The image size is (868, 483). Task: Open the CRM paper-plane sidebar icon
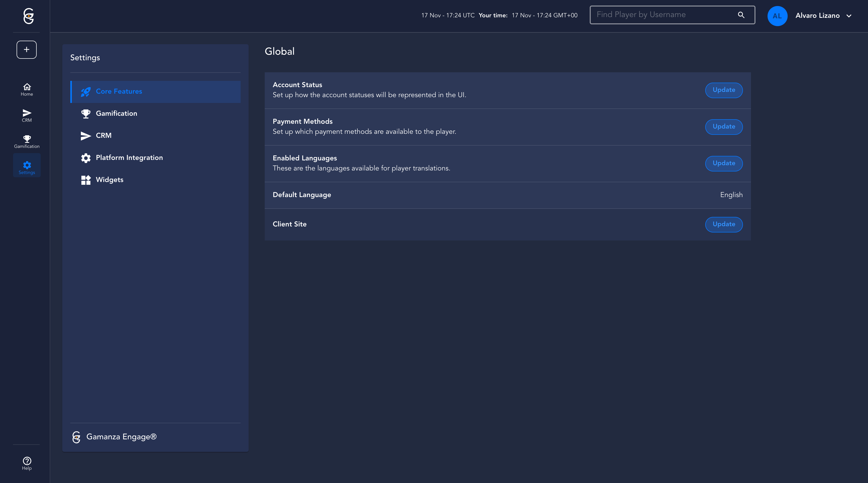27,115
